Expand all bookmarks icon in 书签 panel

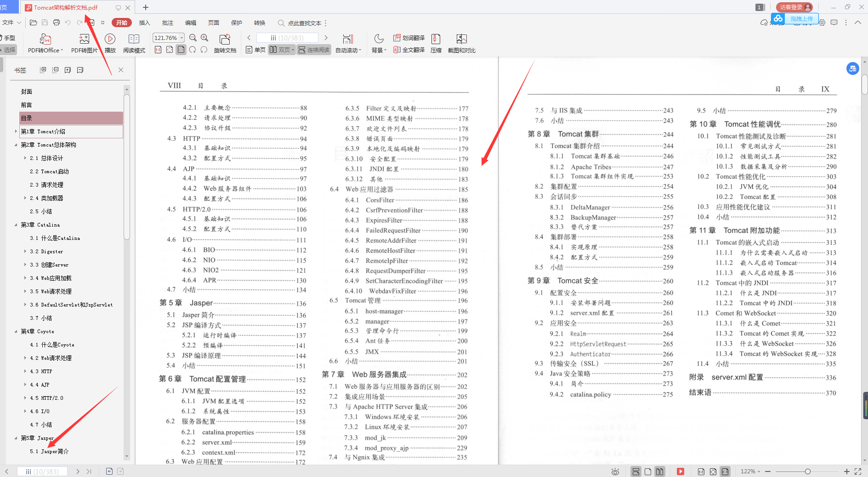click(x=43, y=70)
